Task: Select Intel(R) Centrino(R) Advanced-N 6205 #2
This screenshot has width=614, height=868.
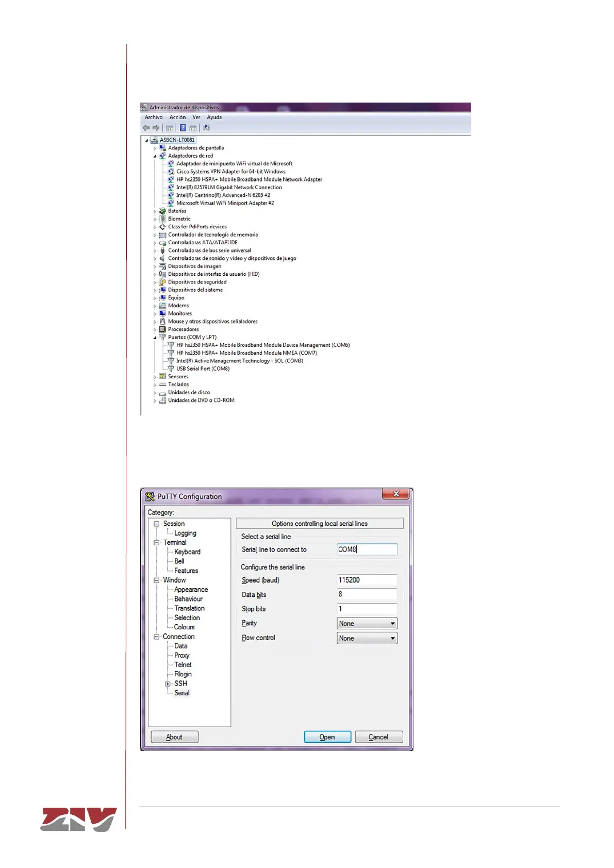Action: click(x=223, y=195)
